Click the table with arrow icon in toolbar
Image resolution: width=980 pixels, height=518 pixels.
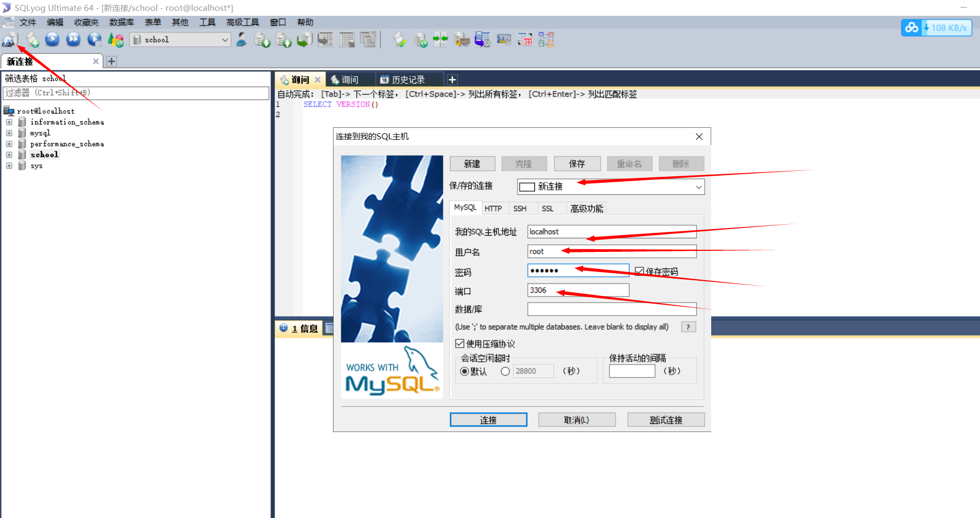click(x=325, y=40)
